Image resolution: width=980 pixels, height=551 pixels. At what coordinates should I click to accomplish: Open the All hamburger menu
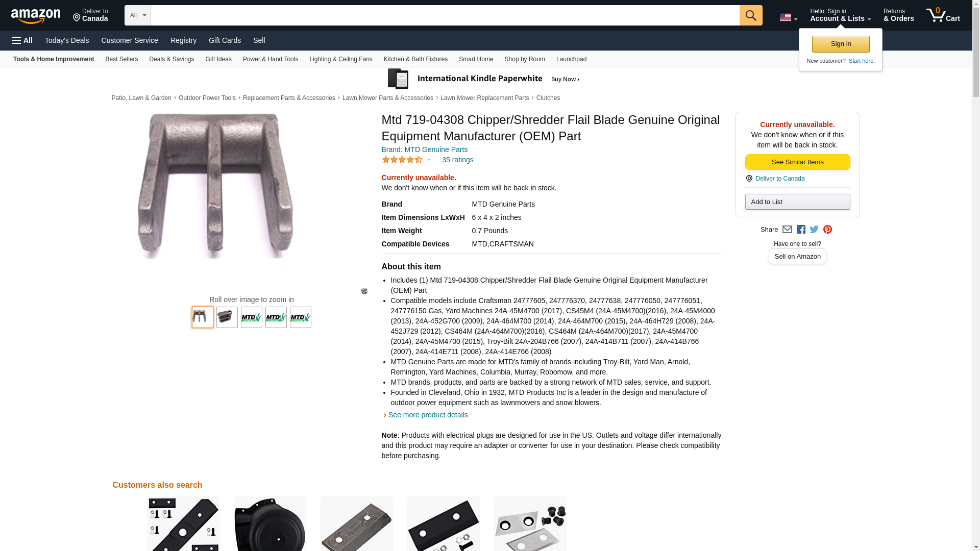click(22, 40)
